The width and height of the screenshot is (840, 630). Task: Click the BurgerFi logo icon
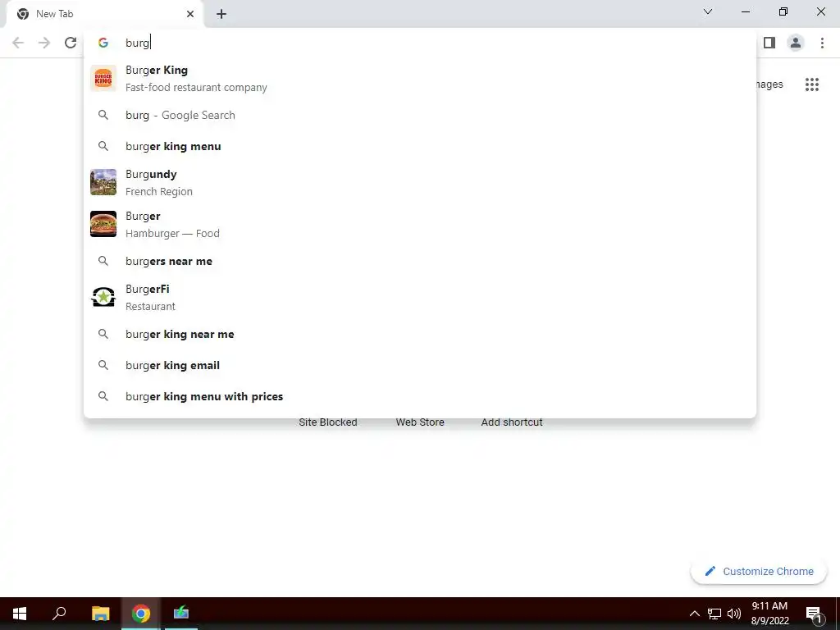(103, 297)
